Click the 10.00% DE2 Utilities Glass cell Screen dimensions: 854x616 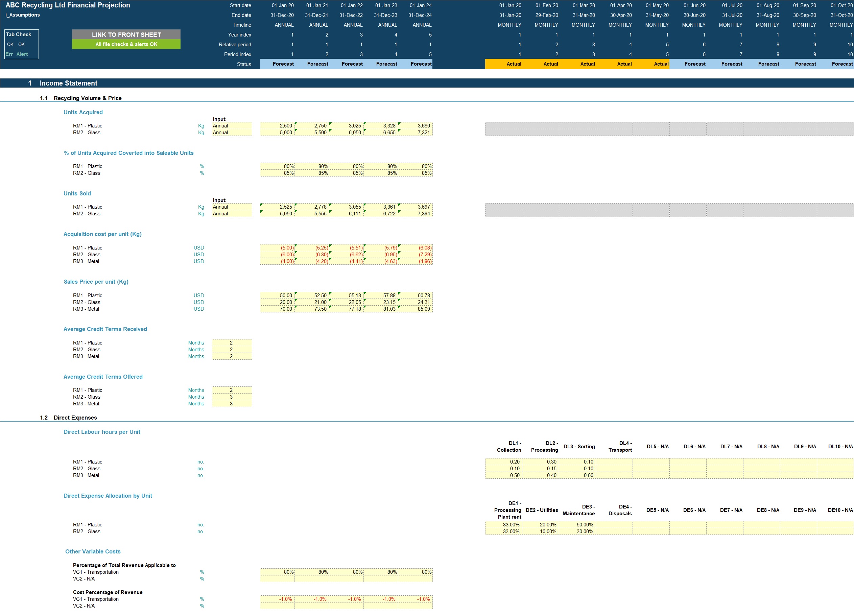pyautogui.click(x=540, y=531)
